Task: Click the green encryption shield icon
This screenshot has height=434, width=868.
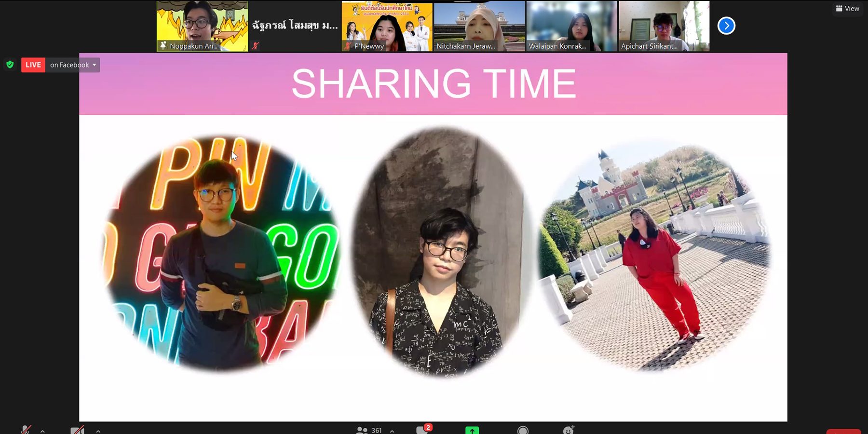Action: click(10, 65)
